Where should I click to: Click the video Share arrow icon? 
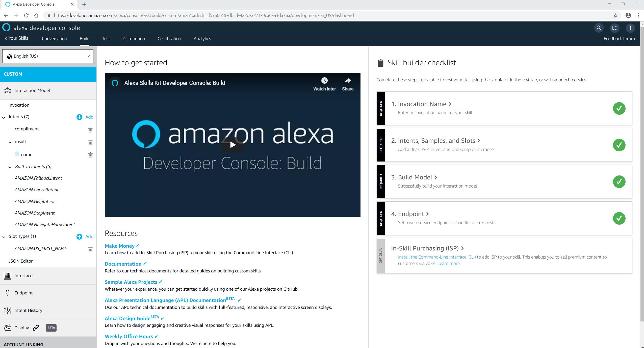tap(348, 81)
